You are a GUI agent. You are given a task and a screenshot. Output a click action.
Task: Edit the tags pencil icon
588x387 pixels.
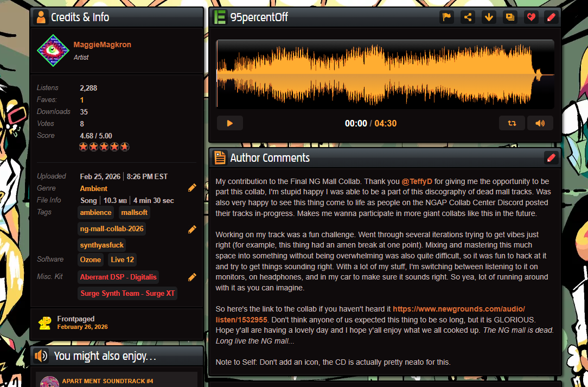(x=192, y=229)
